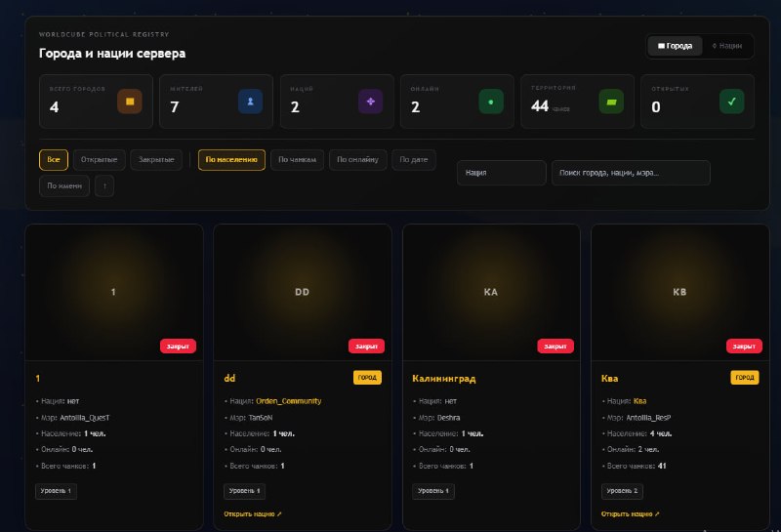The image size is (781, 532).
Task: Sort cities По населению
Action: pyautogui.click(x=231, y=160)
